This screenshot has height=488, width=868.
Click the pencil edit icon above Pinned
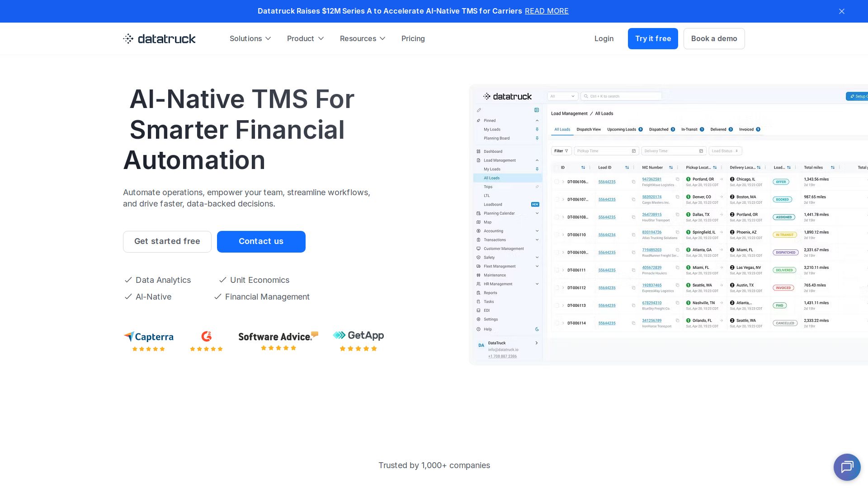tap(479, 110)
